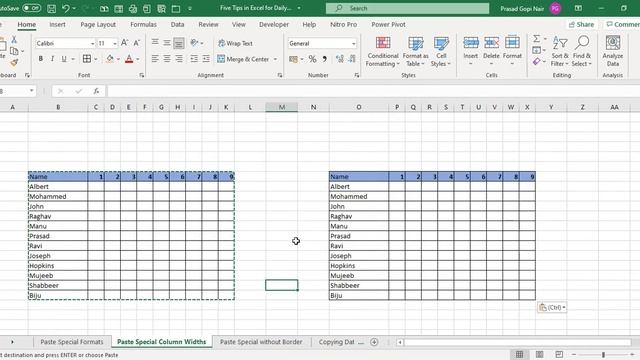Open Paste Special Formats sheet tab

pyautogui.click(x=72, y=342)
